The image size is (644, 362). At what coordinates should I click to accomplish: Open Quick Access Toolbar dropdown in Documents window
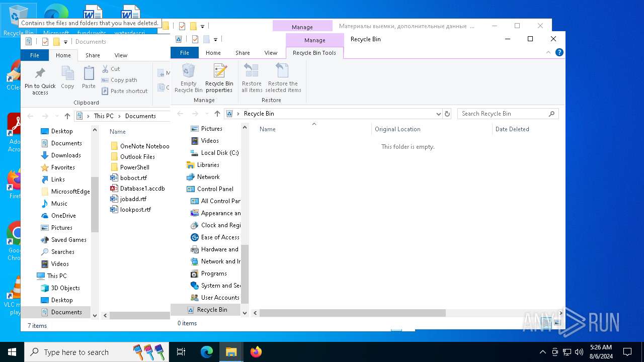click(65, 42)
